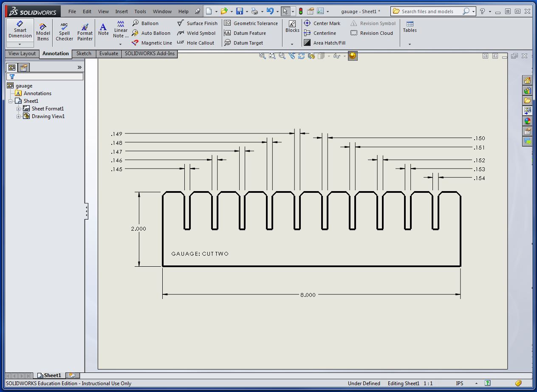Select the Smart Dimension tool
Image resolution: width=537 pixels, height=392 pixels.
(x=20, y=30)
